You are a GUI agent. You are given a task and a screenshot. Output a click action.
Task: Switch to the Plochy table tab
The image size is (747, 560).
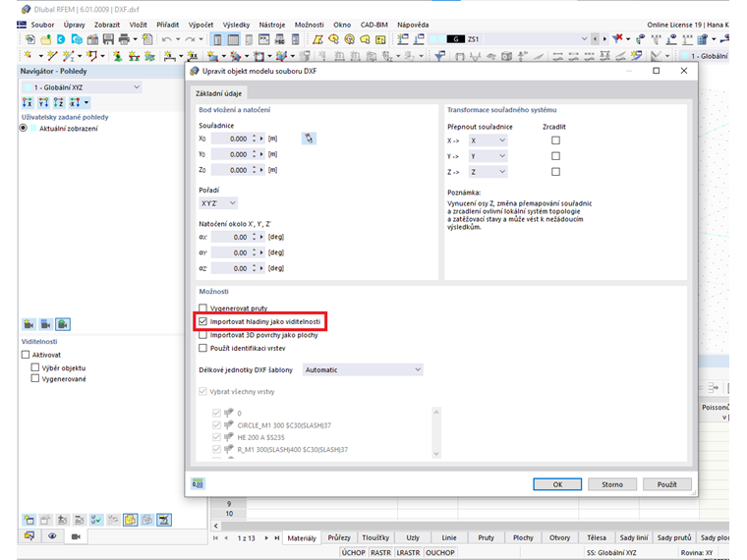pos(523,537)
